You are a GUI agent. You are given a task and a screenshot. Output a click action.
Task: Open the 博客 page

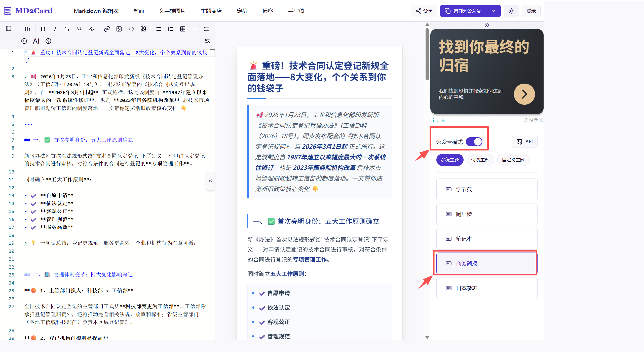point(268,11)
